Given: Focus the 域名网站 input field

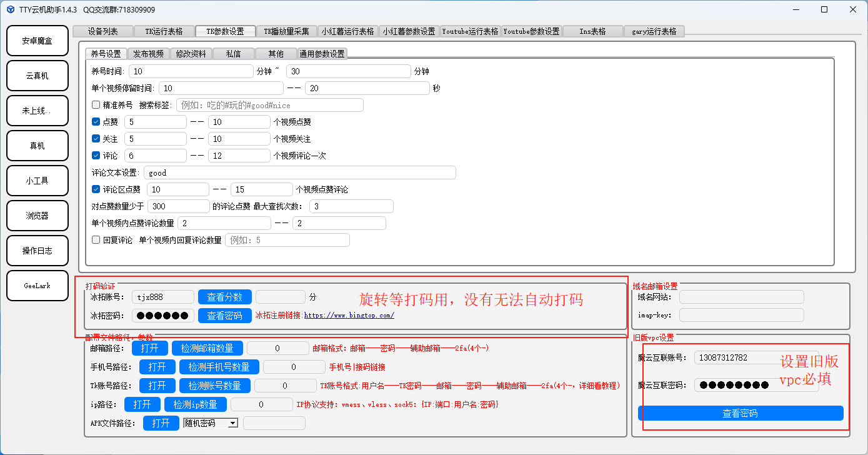Looking at the screenshot, I should click(x=741, y=297).
